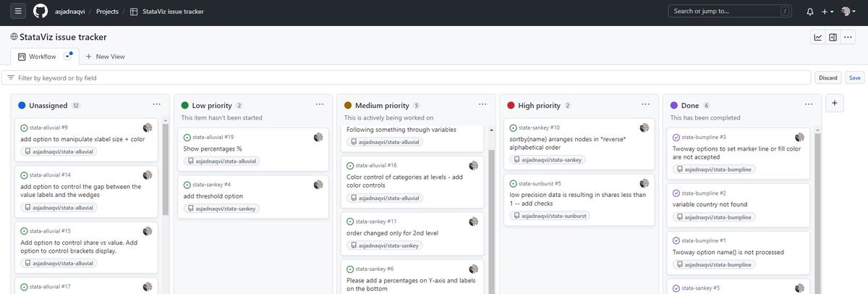Click Unassigned count badge 12
The width and height of the screenshot is (868, 294).
click(x=75, y=106)
